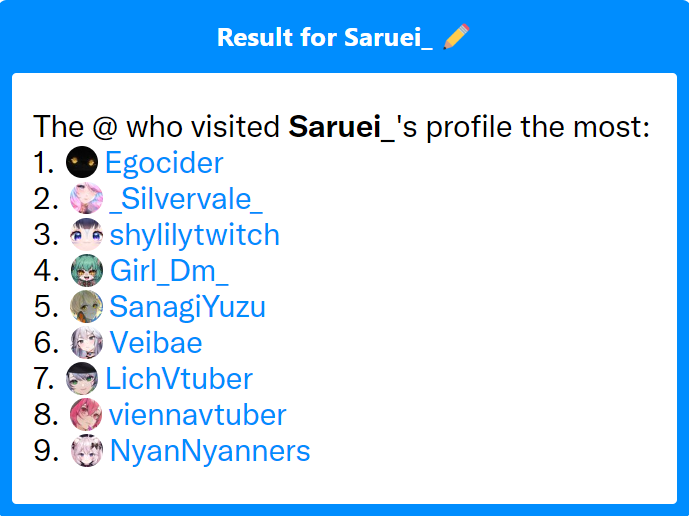
Task: Click _Silvervale_'s pink avatar icon
Action: pos(87,198)
